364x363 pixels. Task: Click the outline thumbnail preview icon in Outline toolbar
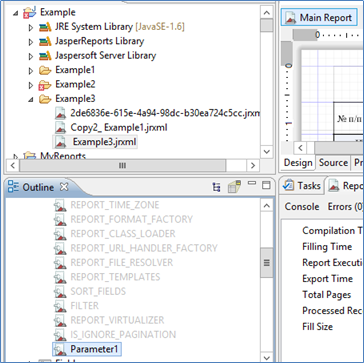point(234,187)
